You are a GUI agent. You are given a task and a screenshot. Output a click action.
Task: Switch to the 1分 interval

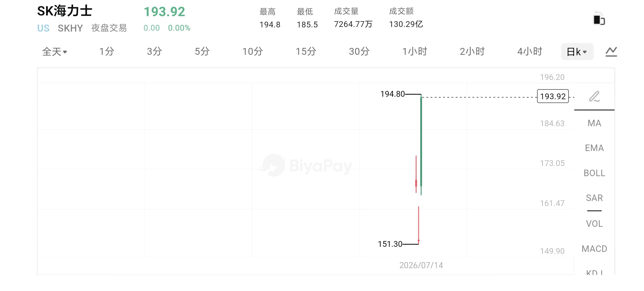click(x=107, y=52)
